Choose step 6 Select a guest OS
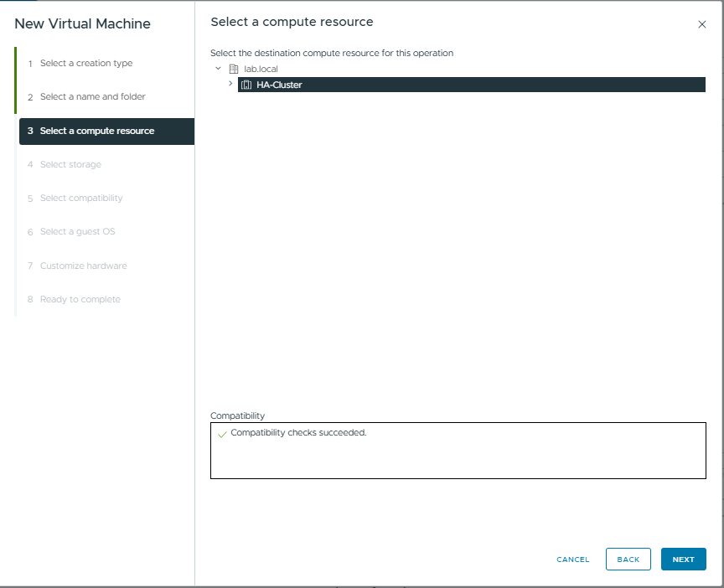 77,232
